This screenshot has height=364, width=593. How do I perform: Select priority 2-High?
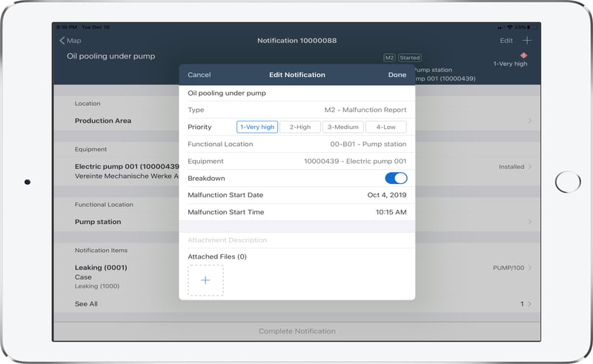(300, 127)
